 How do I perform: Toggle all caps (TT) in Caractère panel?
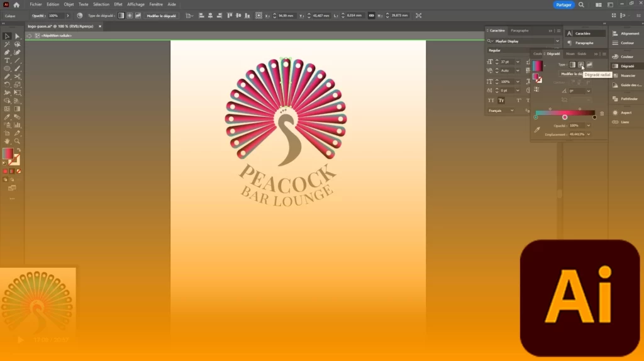[491, 100]
